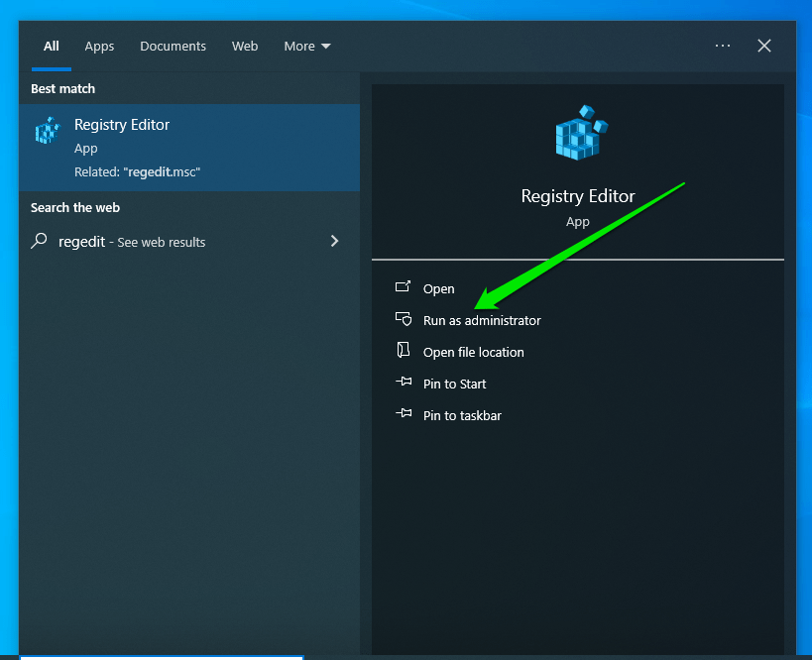This screenshot has width=812, height=660.
Task: Choose Pin to taskbar
Action: (x=462, y=415)
